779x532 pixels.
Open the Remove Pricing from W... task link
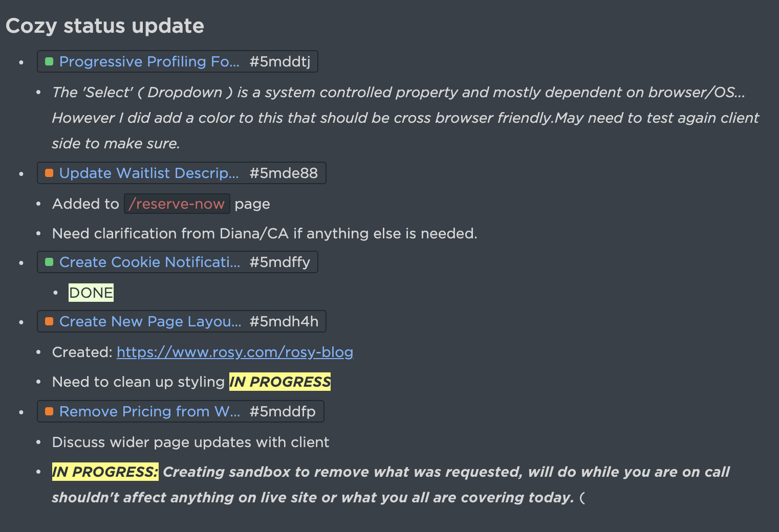point(149,411)
